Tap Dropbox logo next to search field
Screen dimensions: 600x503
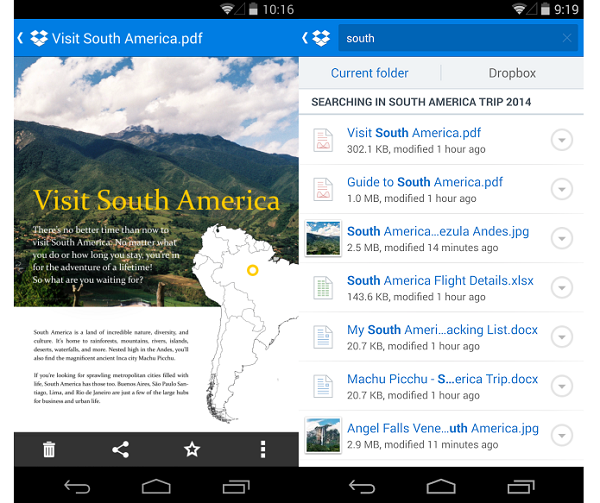coord(321,38)
